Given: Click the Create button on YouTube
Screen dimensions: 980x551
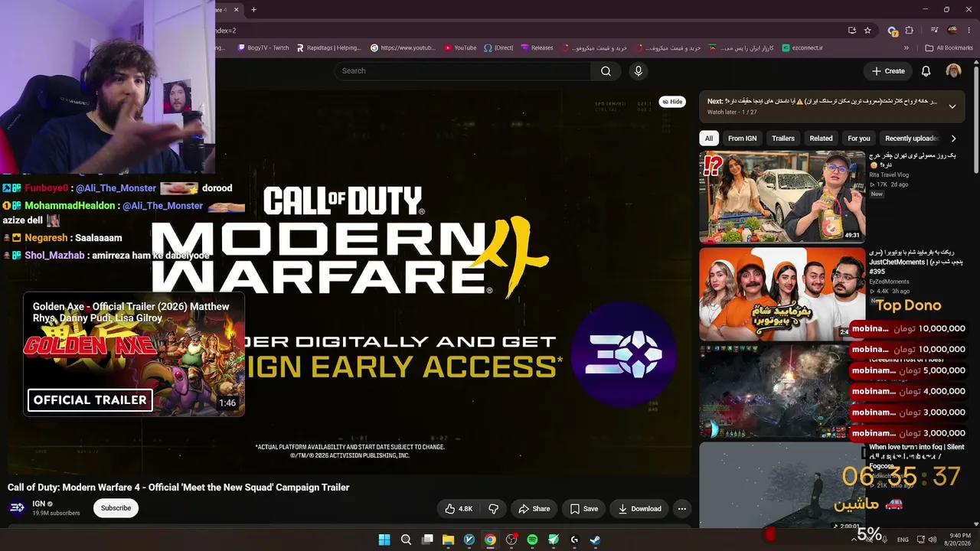Looking at the screenshot, I should [x=888, y=71].
